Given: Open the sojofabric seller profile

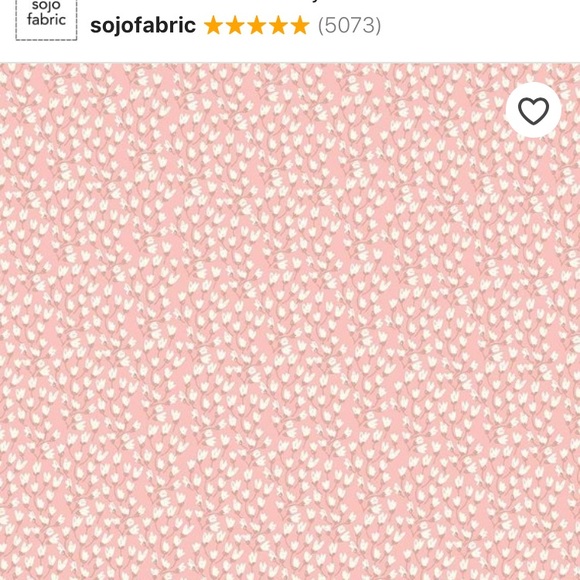Looking at the screenshot, I should pos(143,26).
